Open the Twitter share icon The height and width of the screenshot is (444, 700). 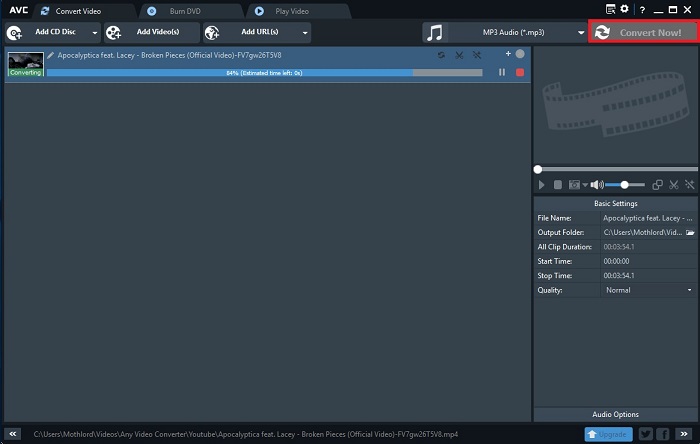point(646,434)
